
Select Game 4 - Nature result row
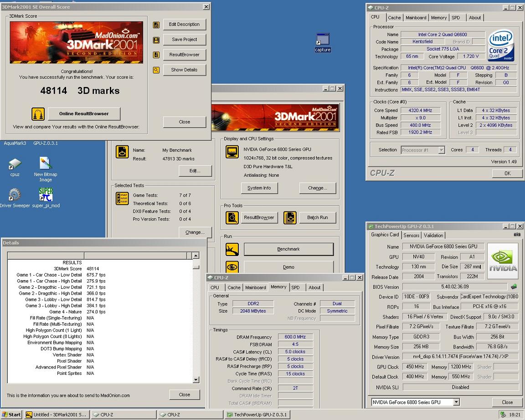(100, 312)
